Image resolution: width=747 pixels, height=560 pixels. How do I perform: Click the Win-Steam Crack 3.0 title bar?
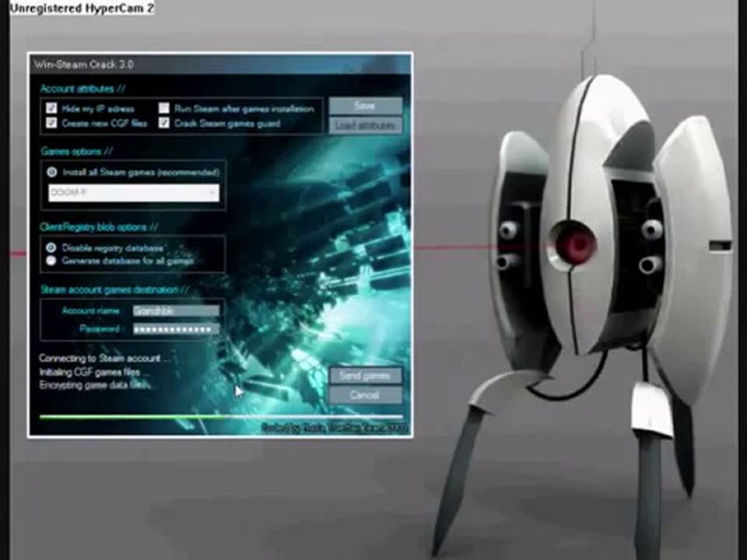click(x=220, y=65)
